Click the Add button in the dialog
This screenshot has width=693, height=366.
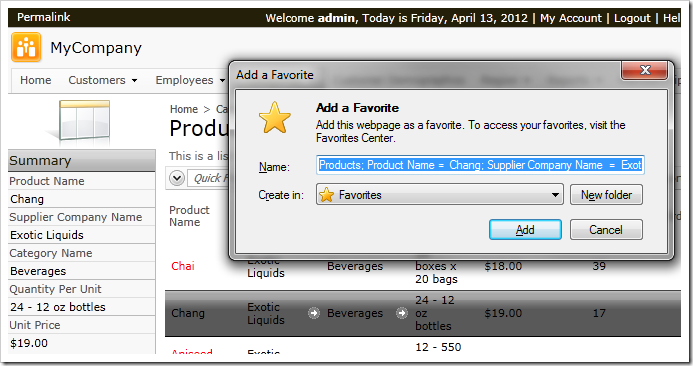click(x=525, y=230)
